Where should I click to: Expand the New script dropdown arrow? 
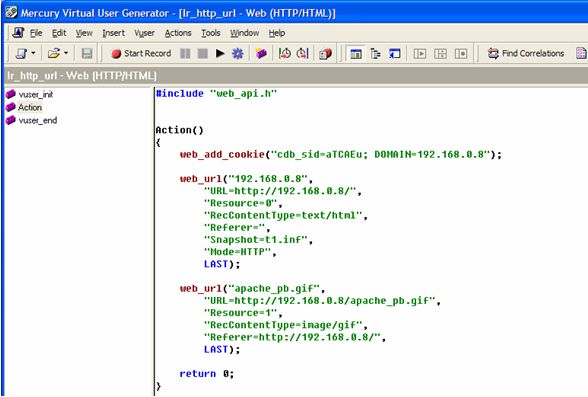pos(33,53)
